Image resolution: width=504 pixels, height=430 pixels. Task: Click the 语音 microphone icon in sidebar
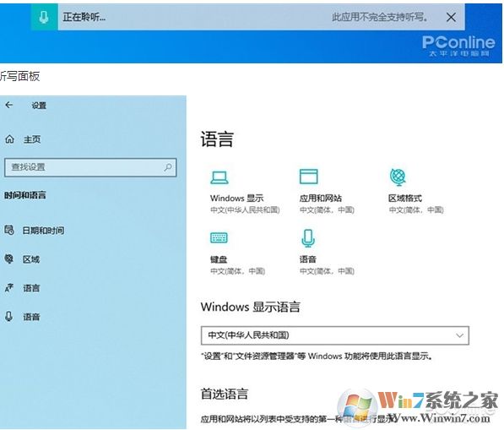click(9, 317)
